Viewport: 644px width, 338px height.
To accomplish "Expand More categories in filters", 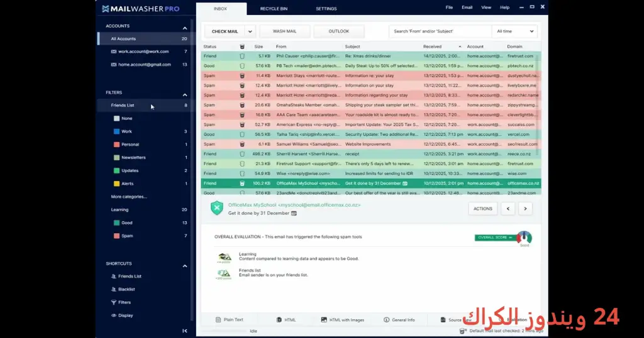I will (129, 197).
